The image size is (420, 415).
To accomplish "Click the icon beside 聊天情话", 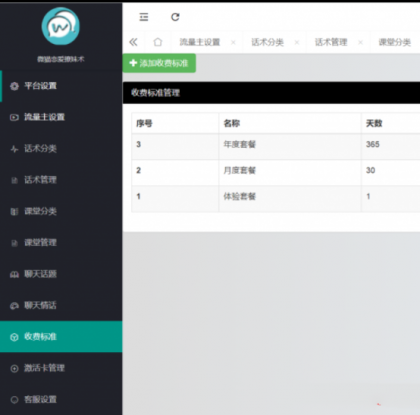I will click(14, 306).
